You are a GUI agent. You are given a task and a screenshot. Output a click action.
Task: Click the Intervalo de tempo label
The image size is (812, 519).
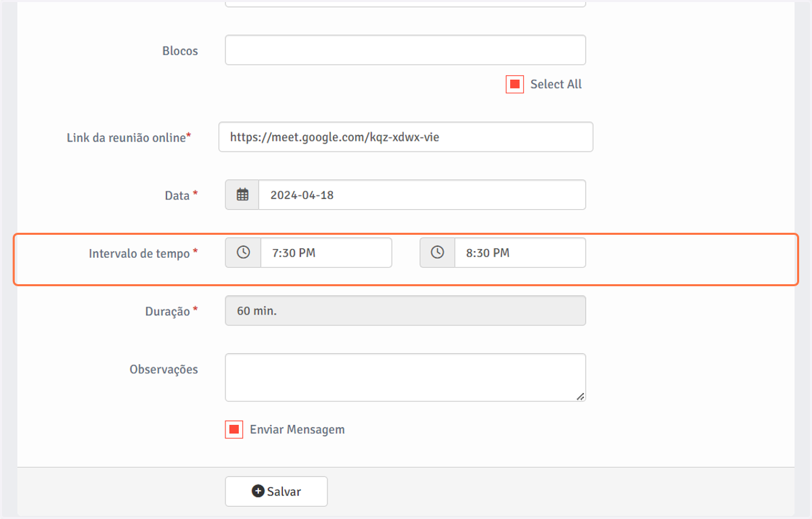coord(143,254)
